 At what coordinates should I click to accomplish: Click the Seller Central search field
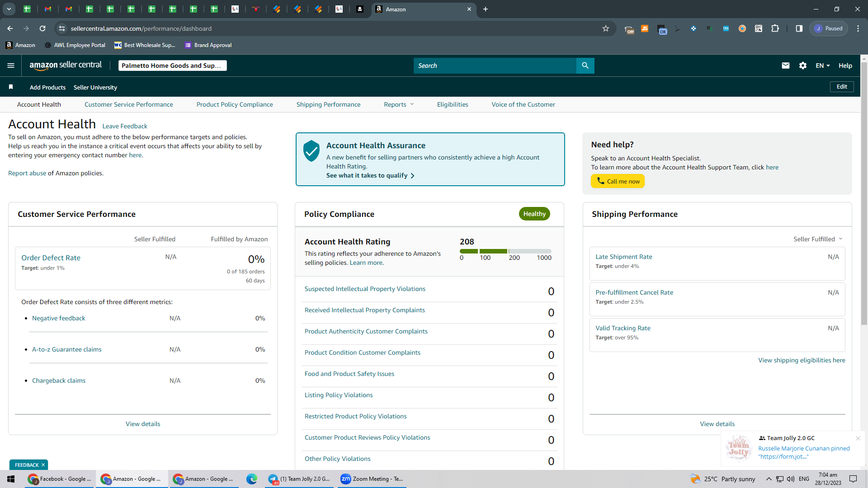coord(495,66)
